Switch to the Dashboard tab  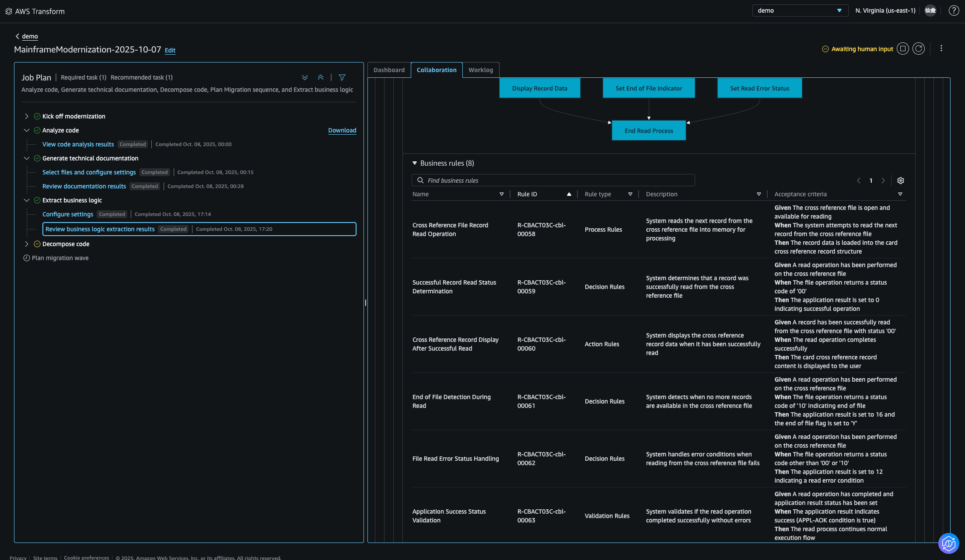(389, 70)
